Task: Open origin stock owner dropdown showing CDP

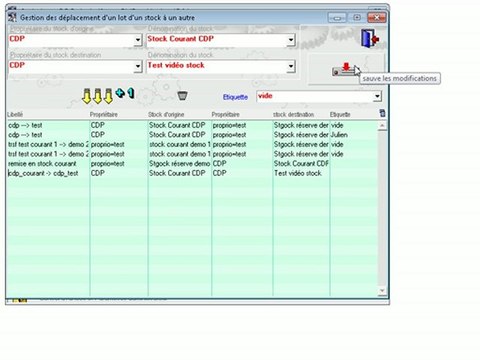Action: click(x=138, y=40)
